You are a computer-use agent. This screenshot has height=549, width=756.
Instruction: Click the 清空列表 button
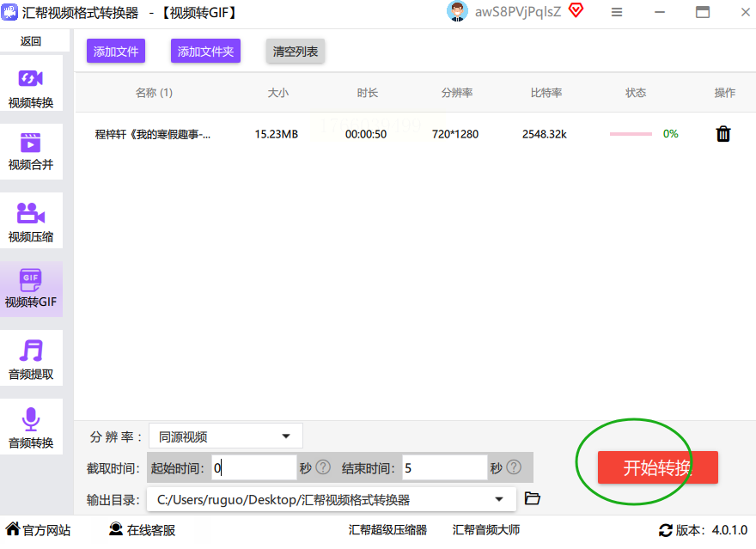point(295,51)
